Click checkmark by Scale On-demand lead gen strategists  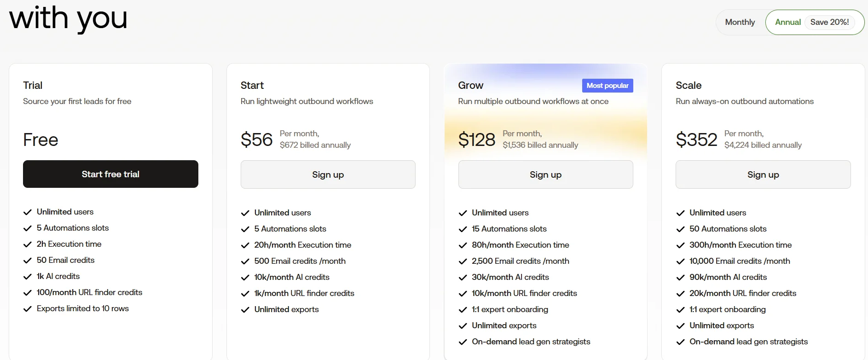point(680,342)
